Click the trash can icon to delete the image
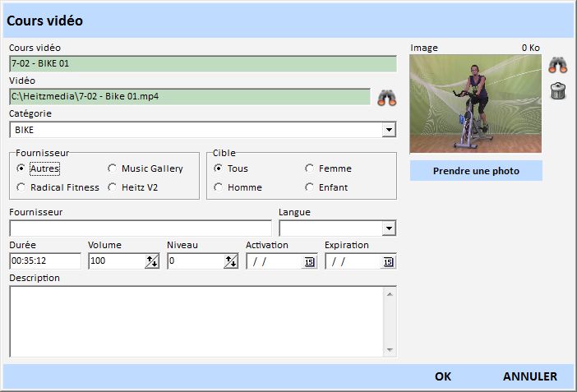This screenshot has height=392, width=577. [x=558, y=90]
